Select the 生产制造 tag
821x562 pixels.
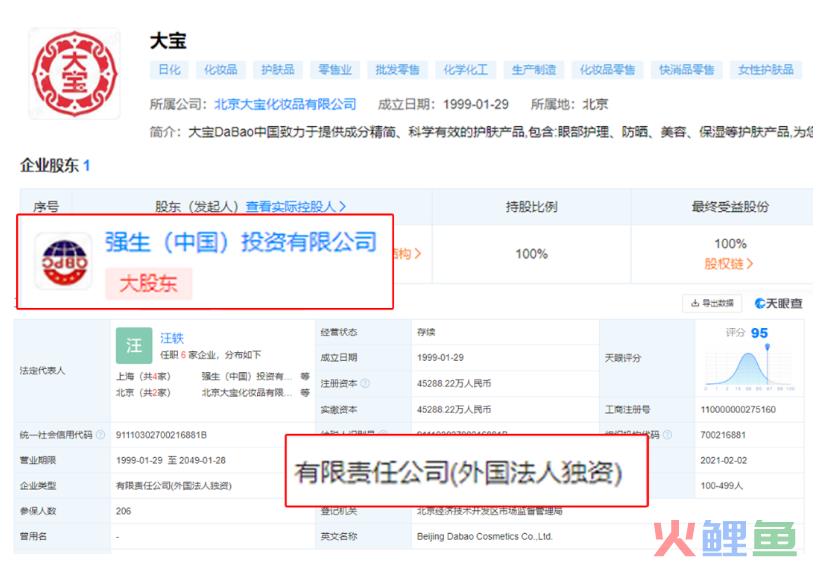click(534, 70)
